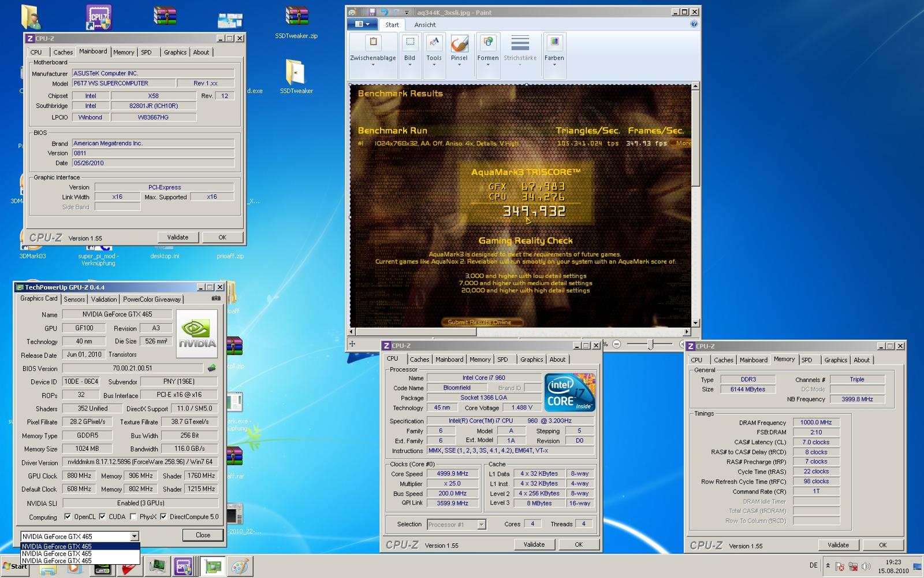Toggle the DirectCompute 5.0 checkbox in GPU-Z
Screen dimensions: 924x578
click(163, 517)
